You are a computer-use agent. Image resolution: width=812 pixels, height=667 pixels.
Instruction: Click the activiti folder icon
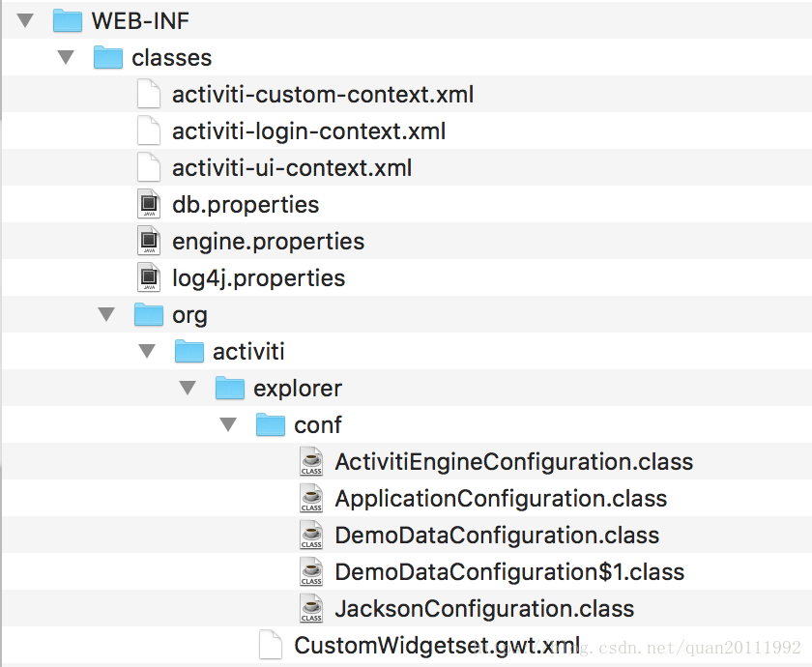189,351
